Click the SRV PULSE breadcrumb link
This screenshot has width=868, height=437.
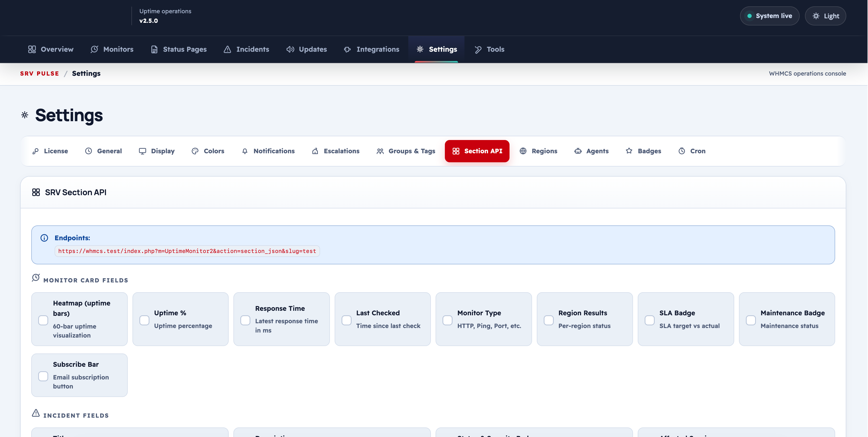point(39,73)
